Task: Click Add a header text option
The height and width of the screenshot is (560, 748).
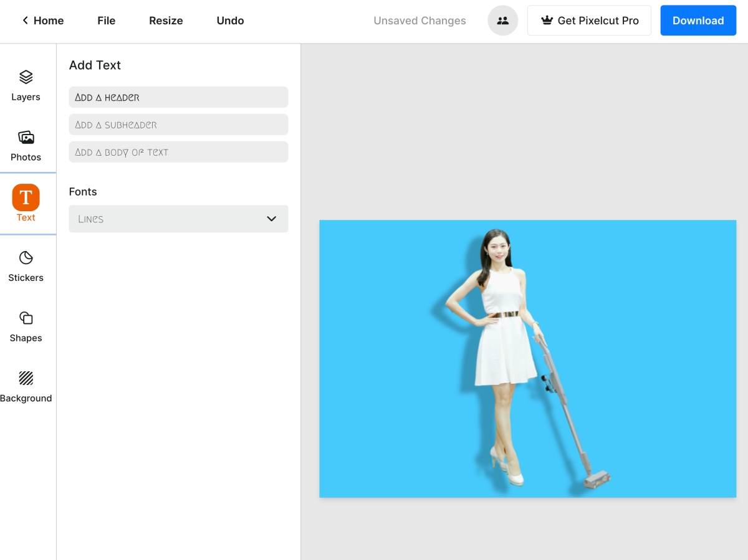Action: tap(178, 97)
